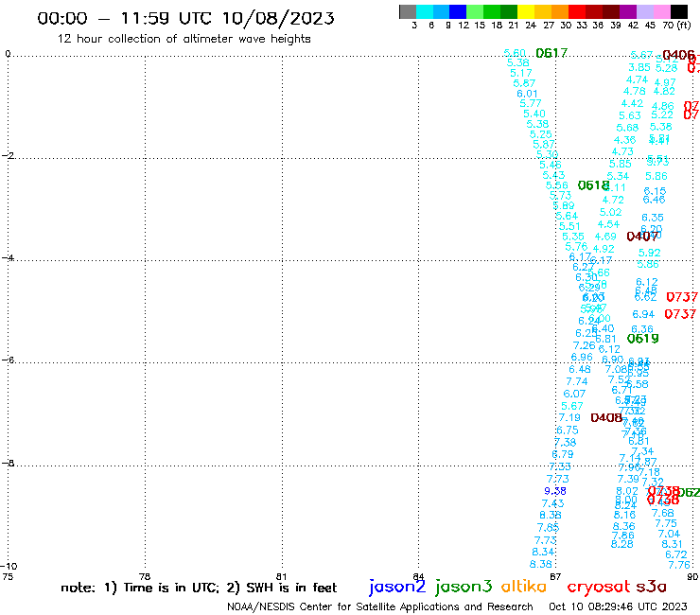Image resolution: width=700 pixels, height=615 pixels.
Task: Click the wave height value 8.31
Action: 672,544
